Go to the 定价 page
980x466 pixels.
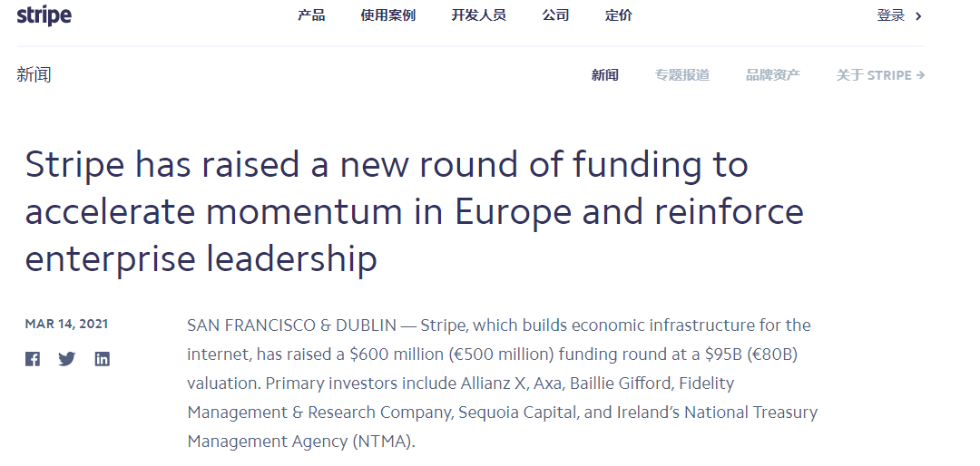click(619, 15)
